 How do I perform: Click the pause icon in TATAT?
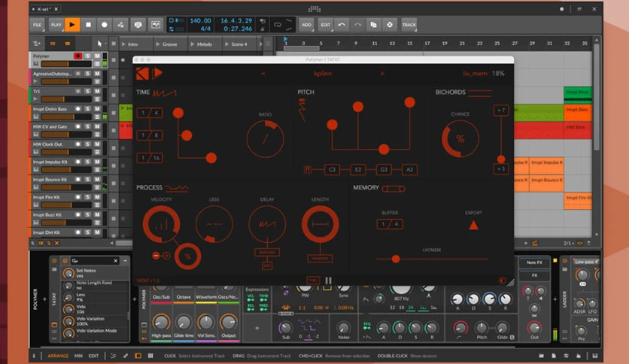click(x=328, y=281)
